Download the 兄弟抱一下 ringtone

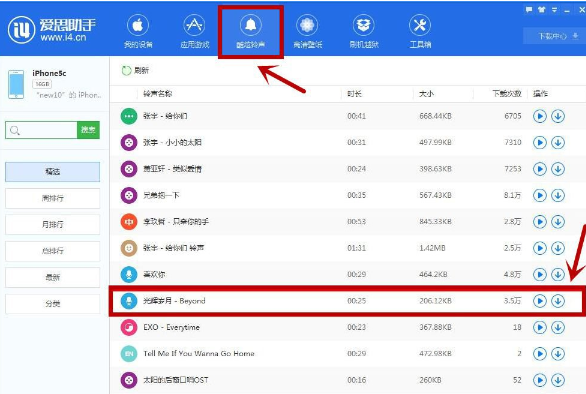point(558,195)
